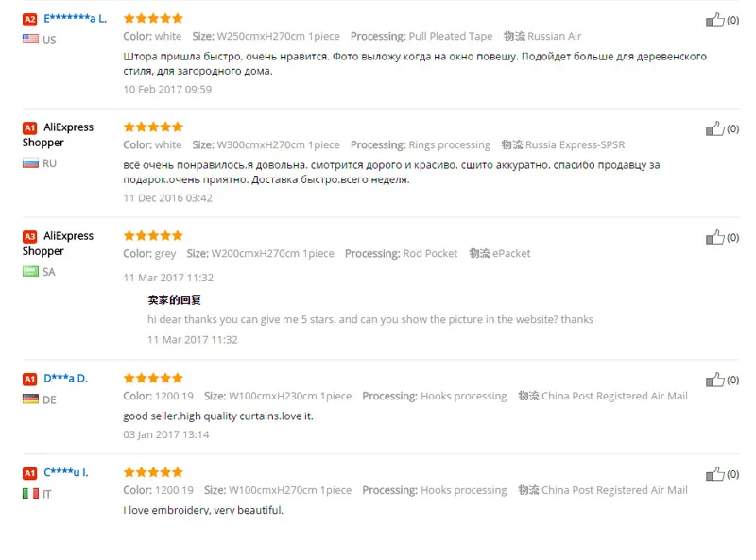Click the A1 badge beside C****u I.
Image resolution: width=756 pixels, height=560 pixels.
click(x=30, y=473)
